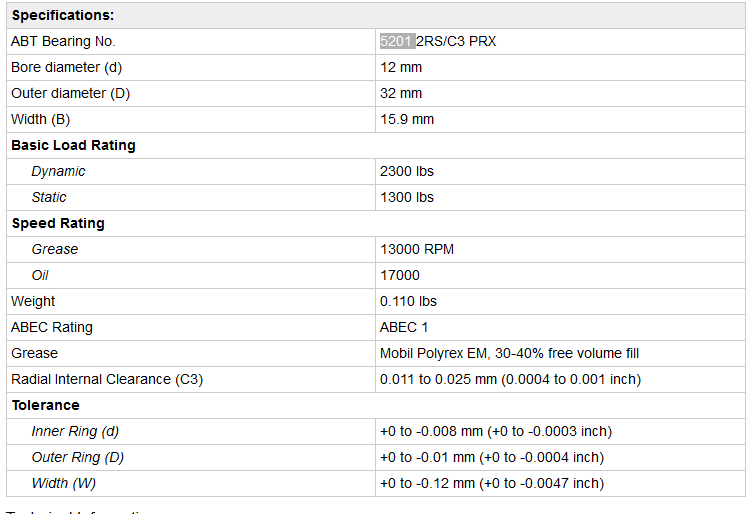Click the Bore diameter (d) label

point(66,67)
